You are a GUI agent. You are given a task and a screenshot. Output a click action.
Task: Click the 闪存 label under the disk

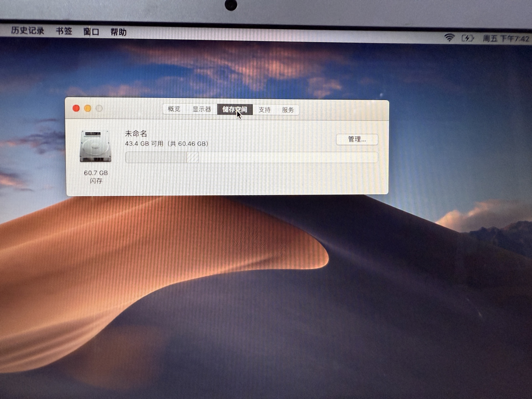pyautogui.click(x=96, y=181)
